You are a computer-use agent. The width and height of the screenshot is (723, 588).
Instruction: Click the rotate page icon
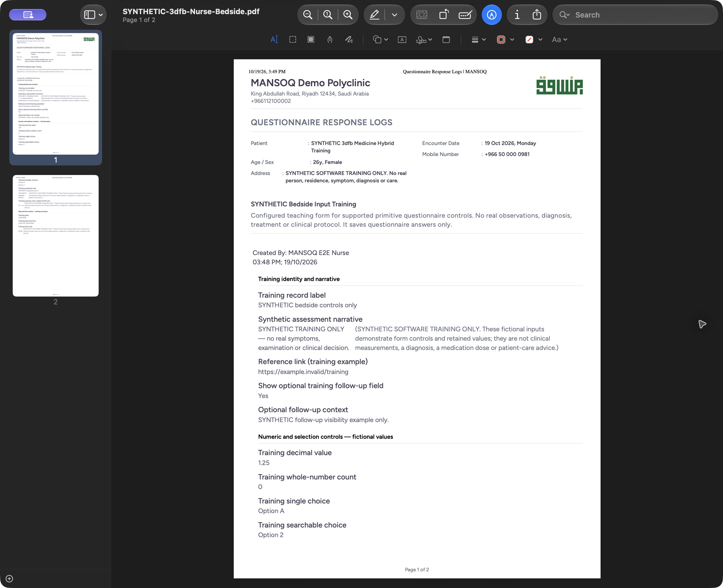(444, 15)
